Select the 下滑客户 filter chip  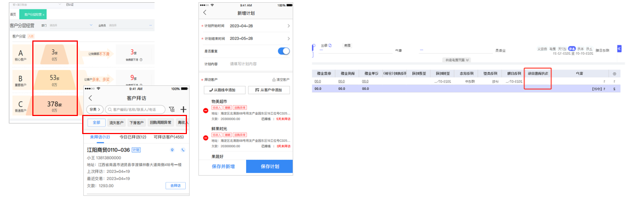click(x=137, y=123)
